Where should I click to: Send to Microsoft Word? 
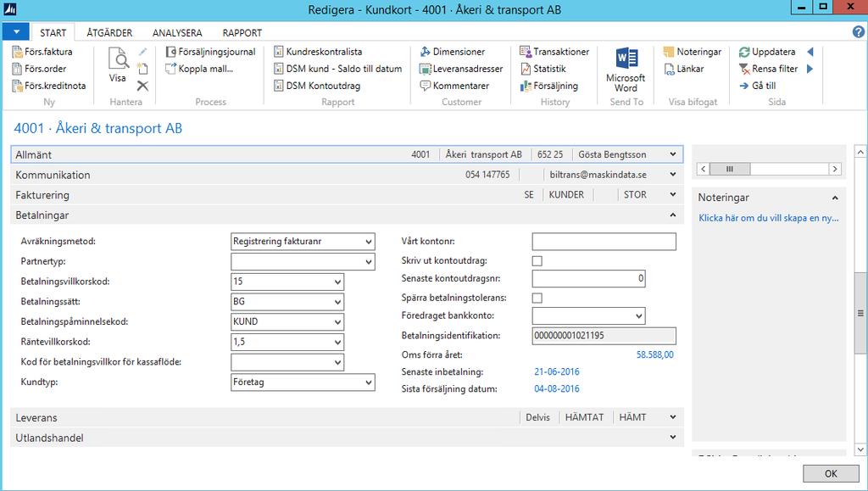point(626,70)
